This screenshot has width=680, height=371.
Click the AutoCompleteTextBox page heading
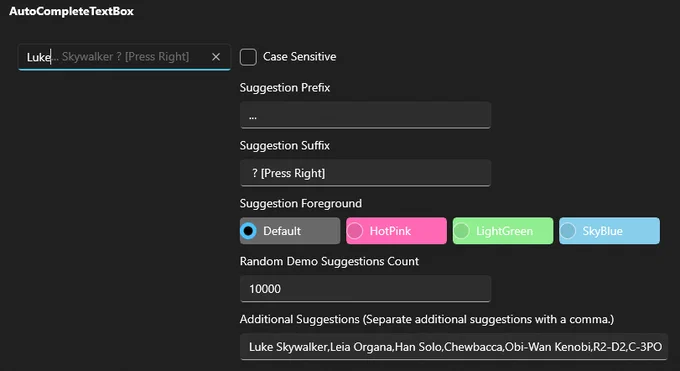[x=72, y=11]
